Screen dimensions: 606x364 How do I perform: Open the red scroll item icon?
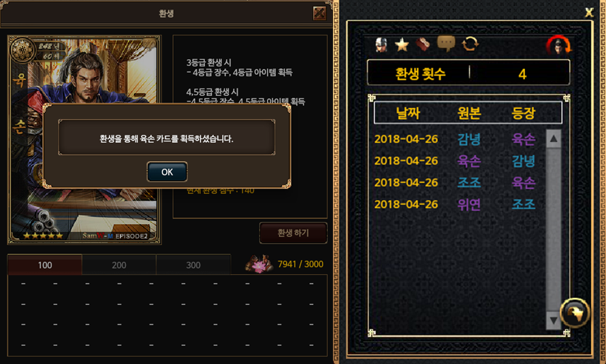(423, 44)
